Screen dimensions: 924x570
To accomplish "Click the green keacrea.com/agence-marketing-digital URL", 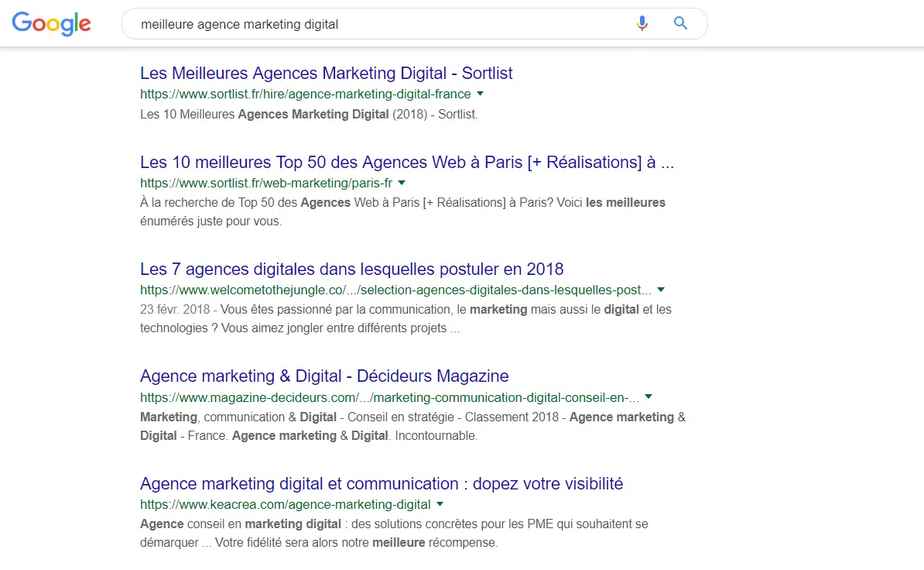I will click(x=285, y=505).
